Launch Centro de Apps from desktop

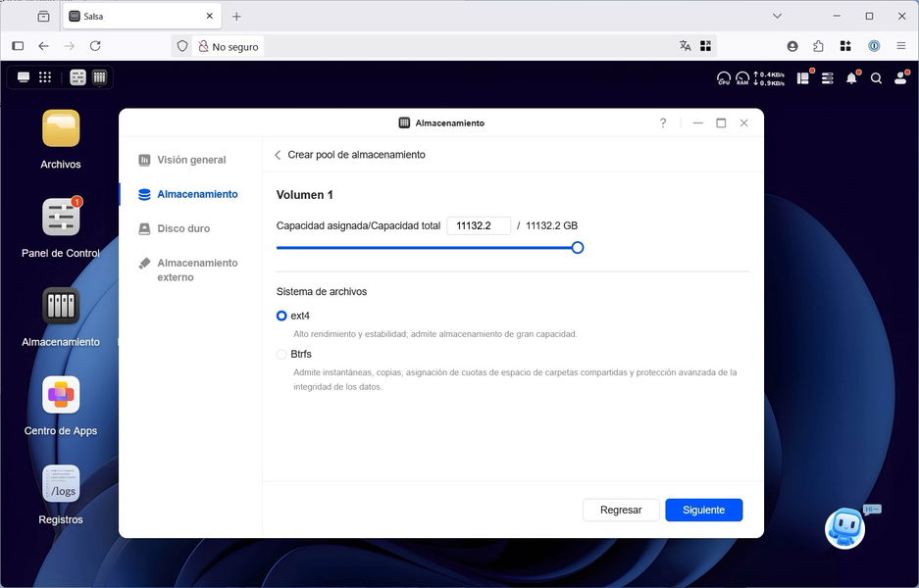point(61,395)
